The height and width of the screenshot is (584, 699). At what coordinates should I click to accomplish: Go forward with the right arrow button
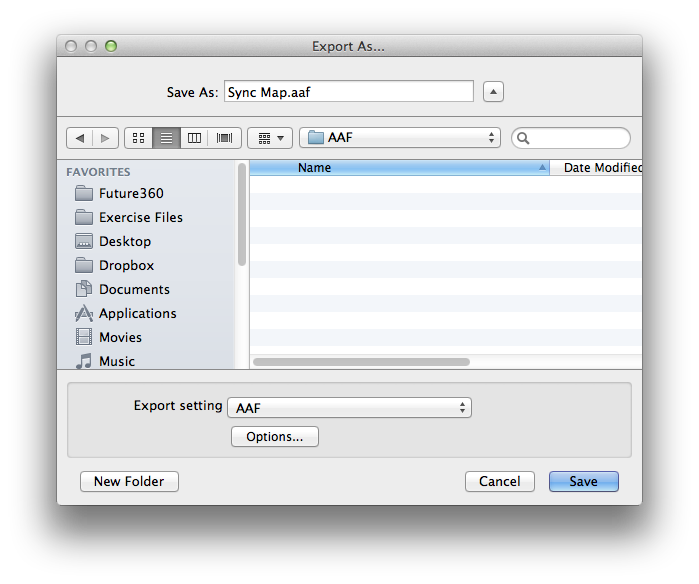coord(105,138)
